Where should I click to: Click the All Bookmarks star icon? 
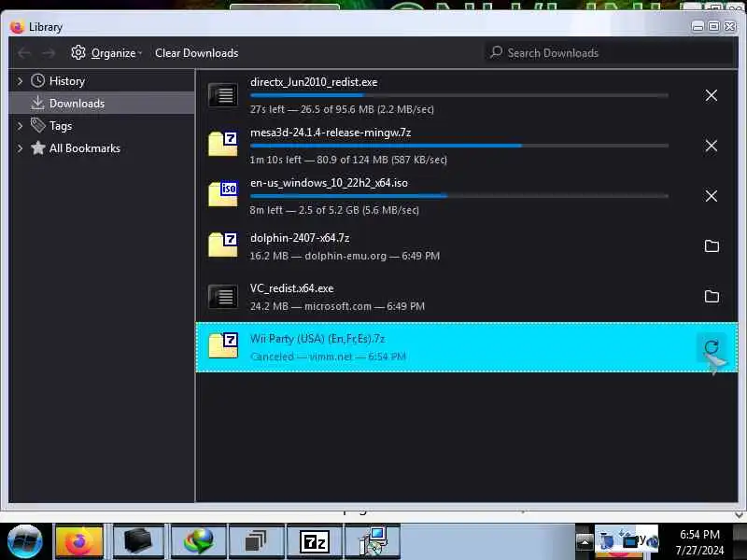click(37, 148)
